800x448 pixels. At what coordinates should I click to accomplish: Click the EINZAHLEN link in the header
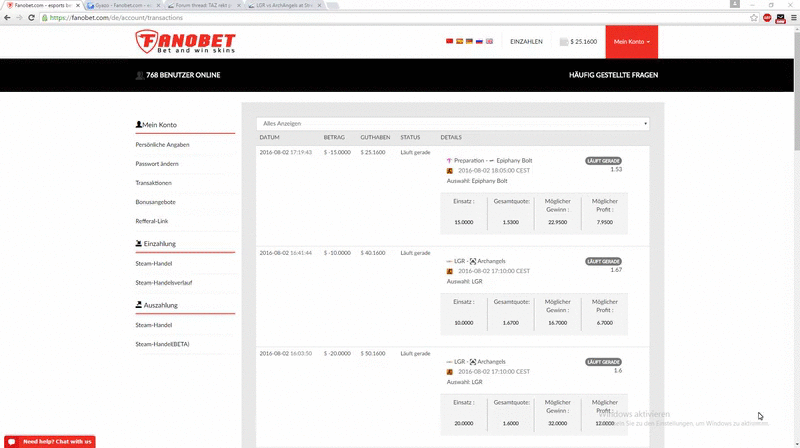coord(527,42)
